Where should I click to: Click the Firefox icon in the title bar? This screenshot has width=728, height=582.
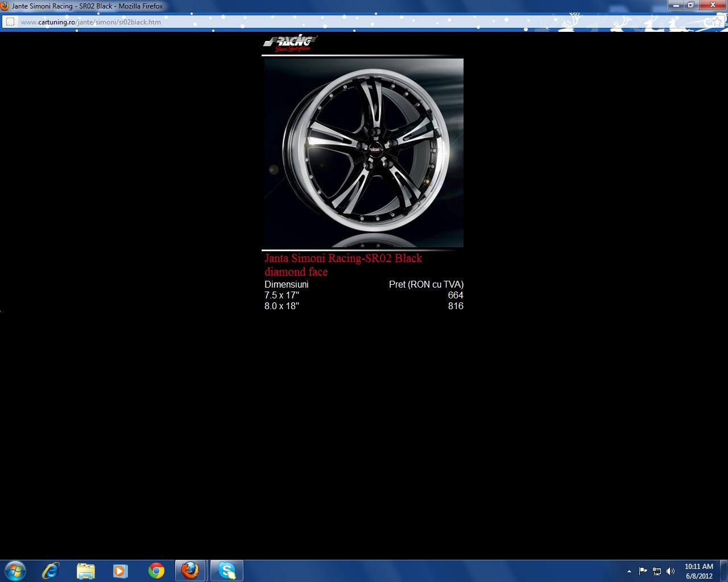5,6
